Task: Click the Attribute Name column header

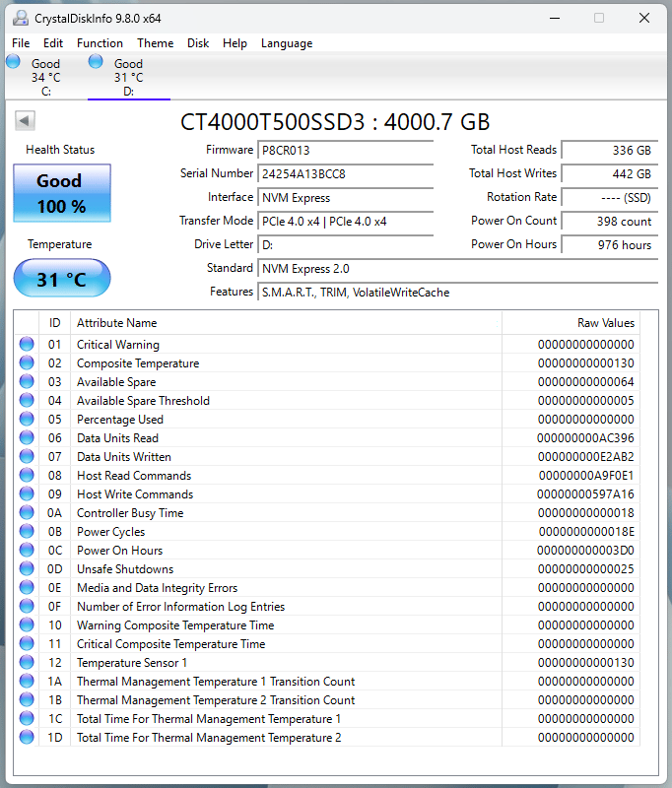Action: tap(286, 323)
